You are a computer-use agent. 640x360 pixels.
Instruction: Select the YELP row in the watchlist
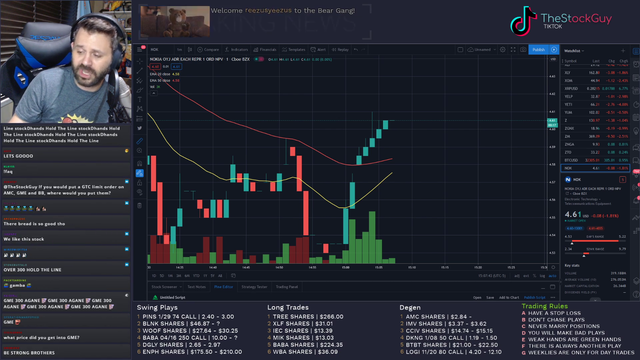pyautogui.click(x=596, y=96)
